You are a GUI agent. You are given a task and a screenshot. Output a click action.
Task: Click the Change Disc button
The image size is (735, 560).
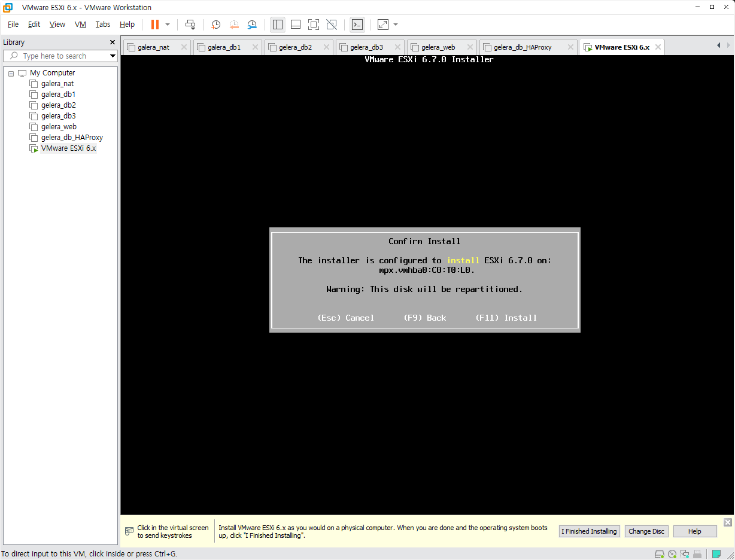[646, 531]
